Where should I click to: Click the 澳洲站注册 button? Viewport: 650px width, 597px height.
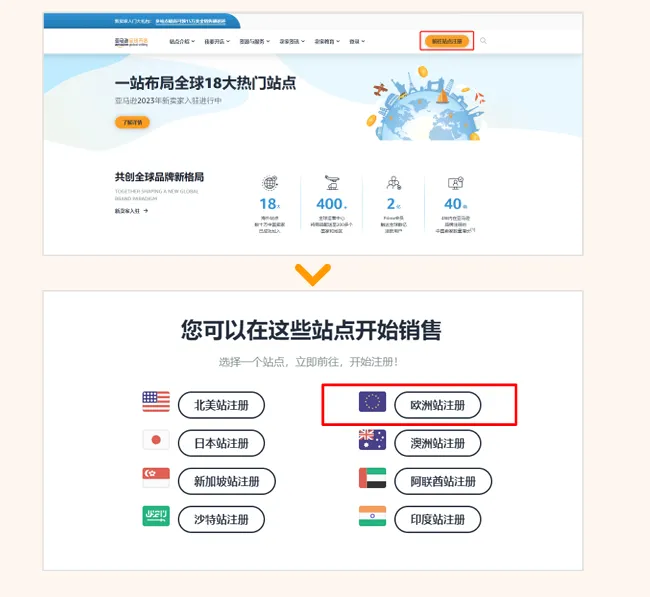(x=438, y=443)
